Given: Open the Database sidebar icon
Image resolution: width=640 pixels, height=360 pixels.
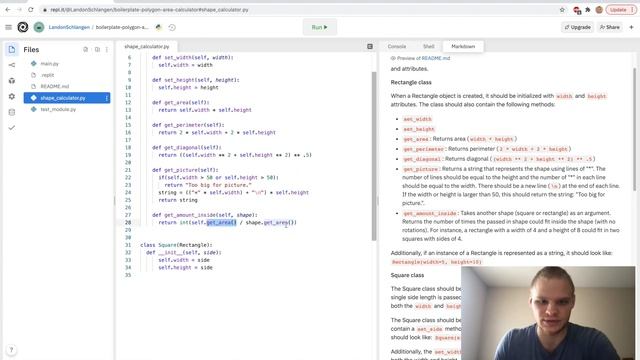Looking at the screenshot, I should [11, 112].
